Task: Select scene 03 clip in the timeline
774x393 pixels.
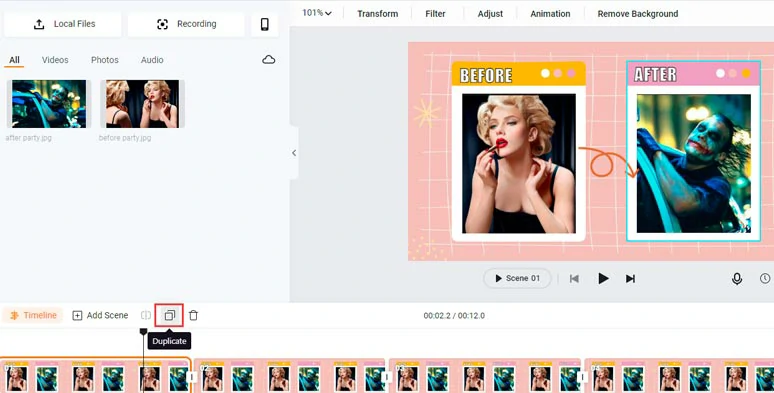Action: click(485, 376)
